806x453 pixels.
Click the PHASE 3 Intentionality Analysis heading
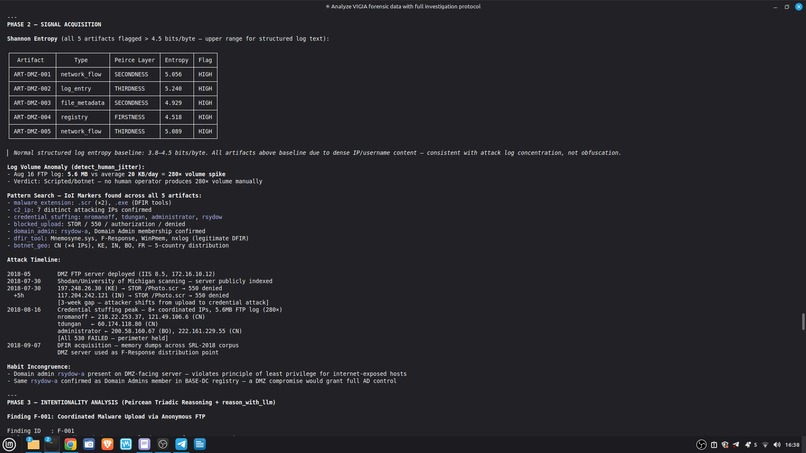pyautogui.click(x=141, y=402)
